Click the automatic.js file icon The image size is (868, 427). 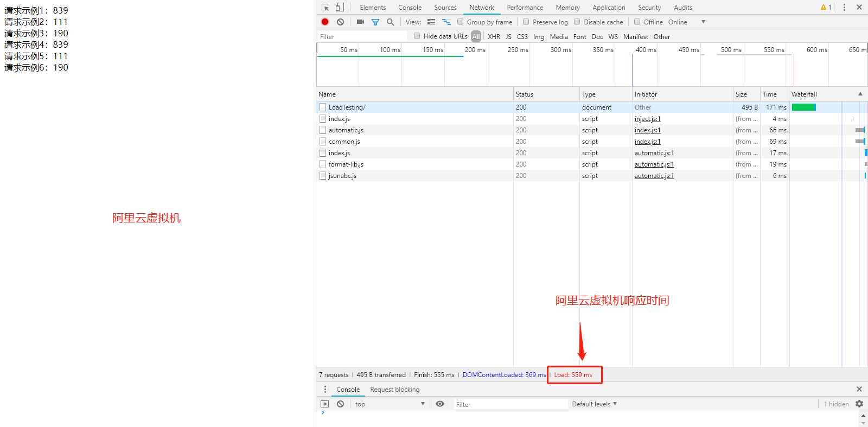[x=323, y=130]
